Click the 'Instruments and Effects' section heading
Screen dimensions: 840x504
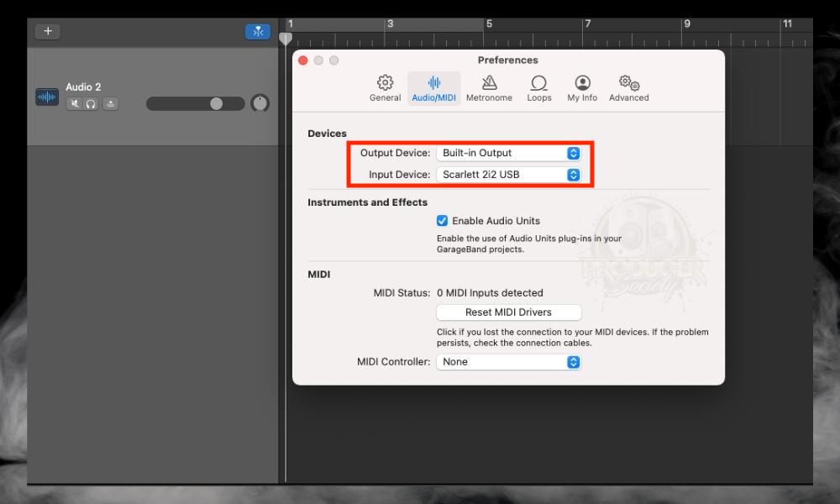point(368,202)
